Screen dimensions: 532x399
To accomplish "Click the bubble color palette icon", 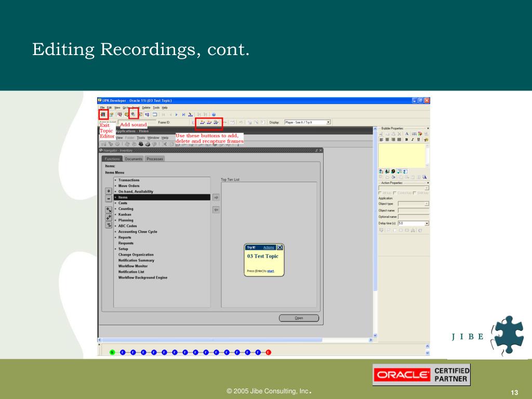I will click(420, 134).
